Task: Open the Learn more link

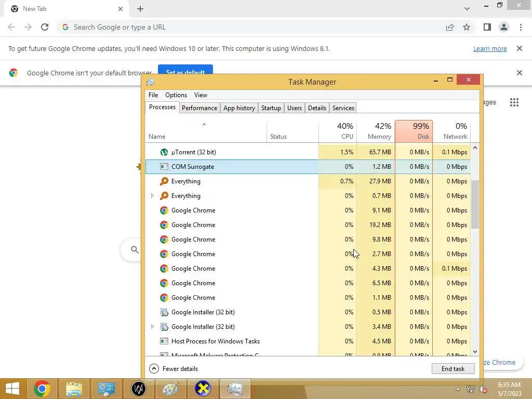Action: [490, 48]
